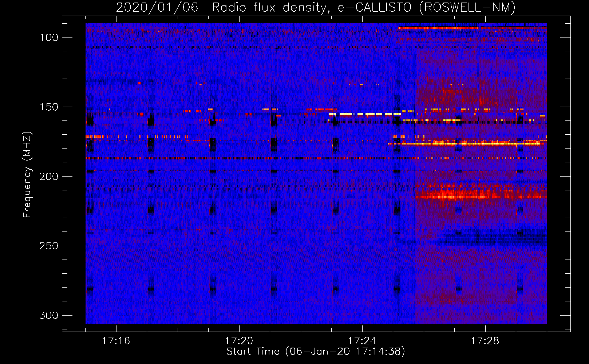Screen dimensions: 589x364
Task: Click the 250 frequency tick label
Action: tap(49, 246)
